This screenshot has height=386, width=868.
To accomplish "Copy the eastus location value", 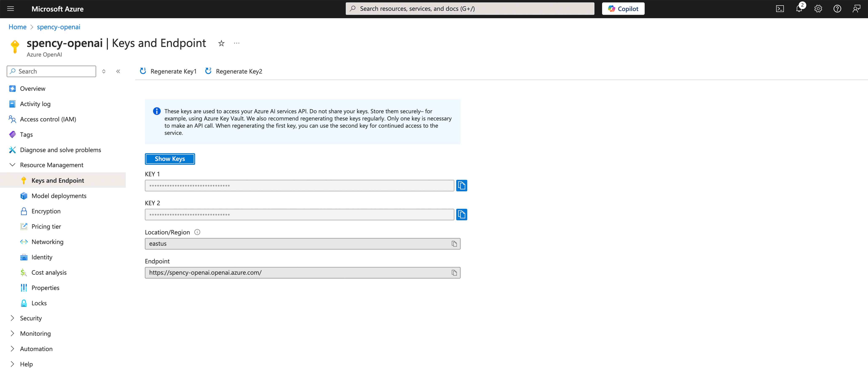I will [x=454, y=244].
